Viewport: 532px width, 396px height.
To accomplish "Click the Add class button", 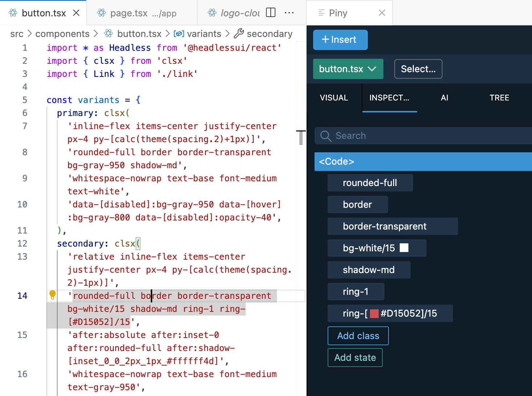I will 358,336.
